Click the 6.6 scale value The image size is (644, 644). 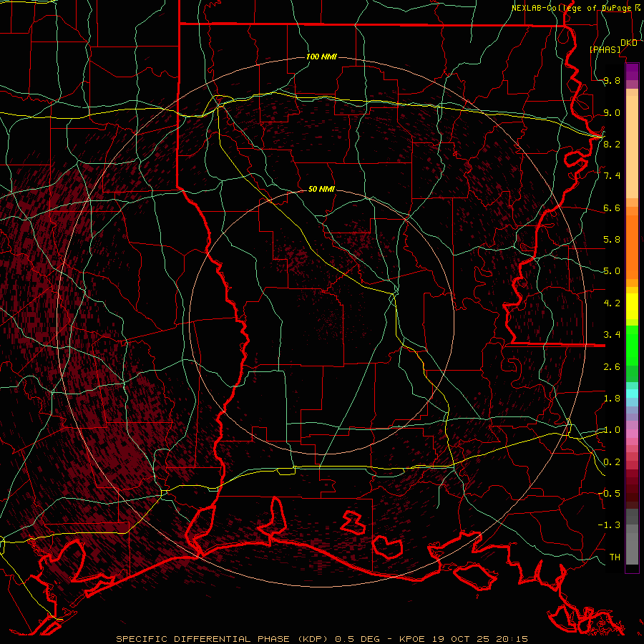(612, 208)
